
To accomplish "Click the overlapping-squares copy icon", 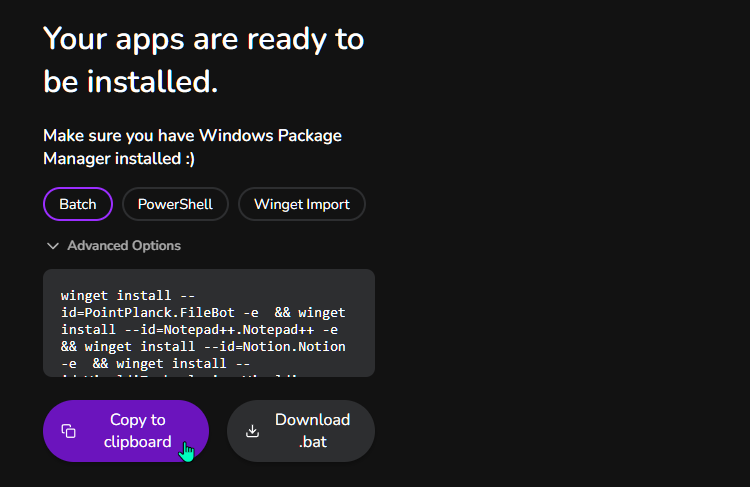I will coord(68,431).
